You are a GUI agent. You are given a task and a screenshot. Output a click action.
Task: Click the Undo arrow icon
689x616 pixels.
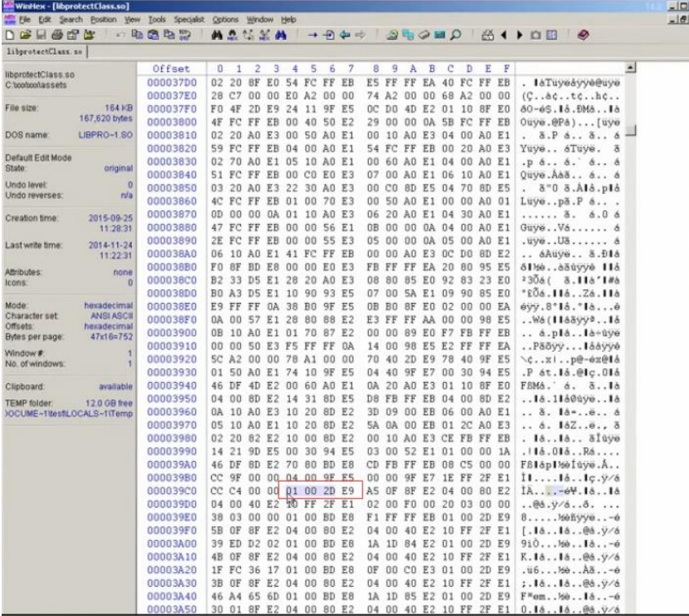click(120, 35)
